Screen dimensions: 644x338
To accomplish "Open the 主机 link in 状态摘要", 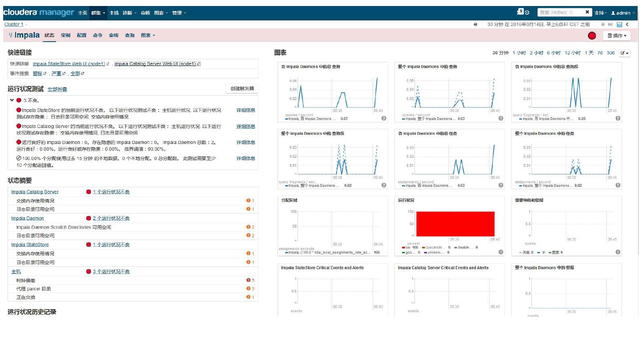I will click(x=16, y=272).
